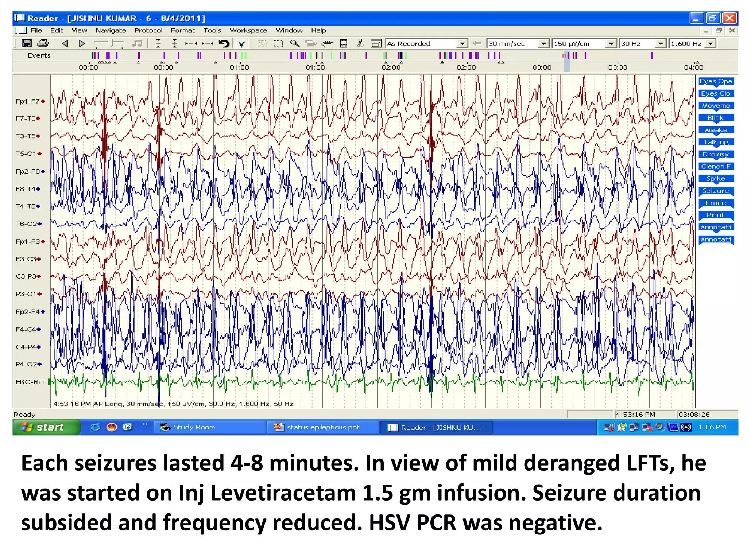
Task: Advance to next page with right arrow
Action: pos(82,43)
